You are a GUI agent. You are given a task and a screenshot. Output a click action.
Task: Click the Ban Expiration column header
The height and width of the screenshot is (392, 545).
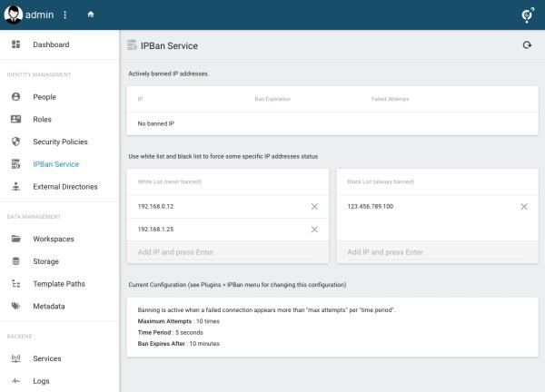[272, 99]
